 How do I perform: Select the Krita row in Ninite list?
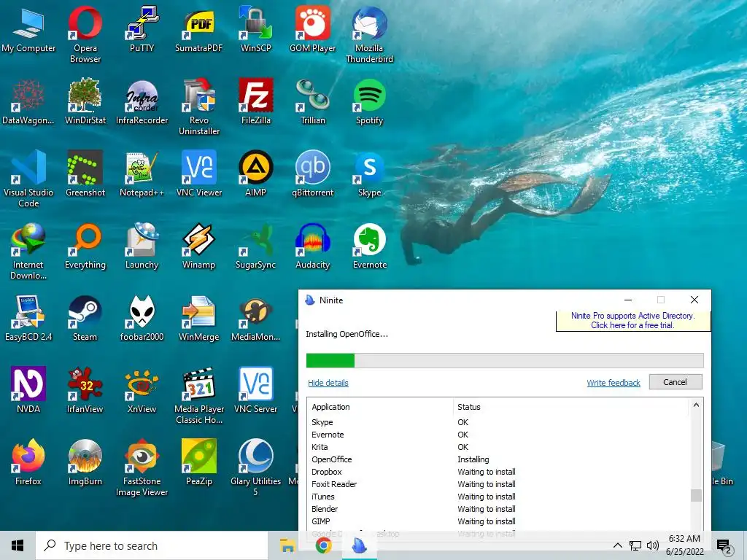498,447
